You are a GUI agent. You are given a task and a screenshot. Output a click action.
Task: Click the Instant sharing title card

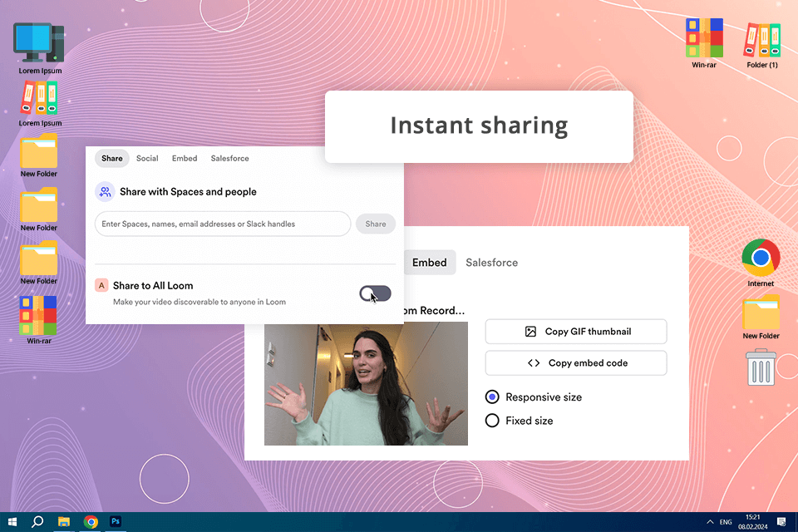(x=479, y=126)
